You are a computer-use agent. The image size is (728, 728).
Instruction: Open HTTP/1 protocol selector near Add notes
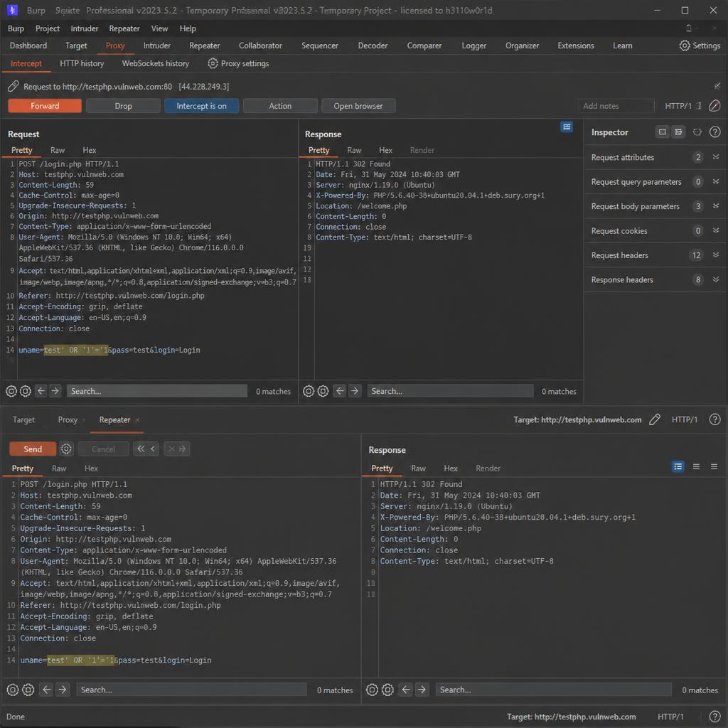click(x=682, y=106)
